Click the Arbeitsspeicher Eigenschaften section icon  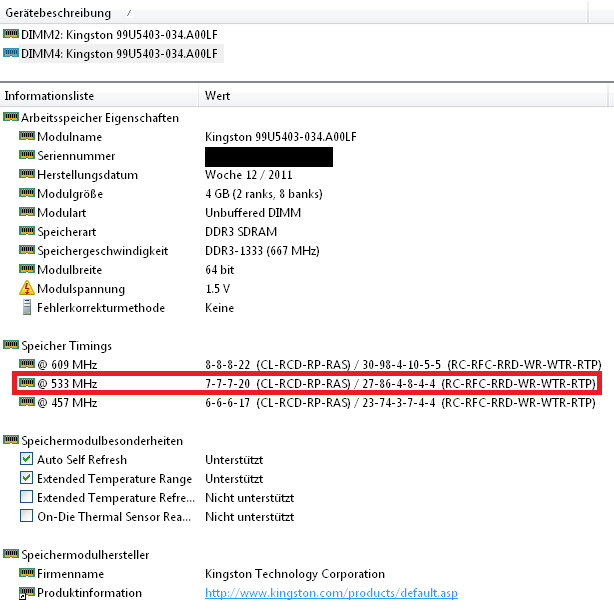(x=11, y=117)
